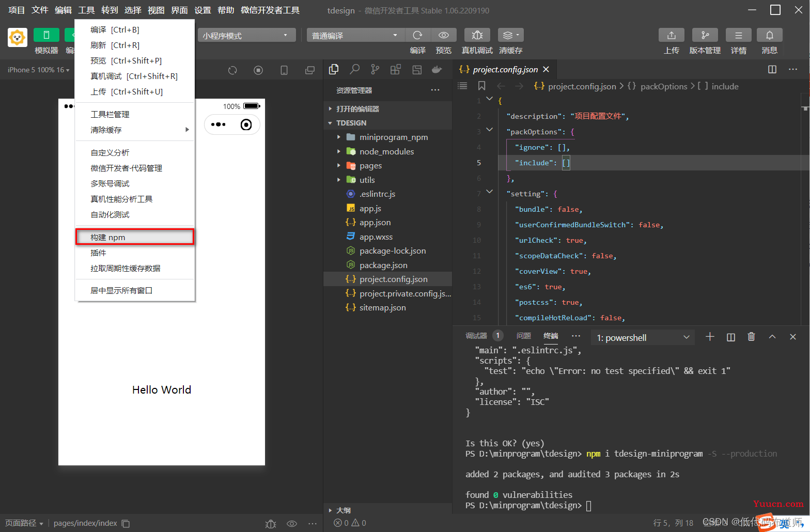The height and width of the screenshot is (532, 810).
Task: Click the compile refresh icon above 编译
Action: tap(417, 35)
